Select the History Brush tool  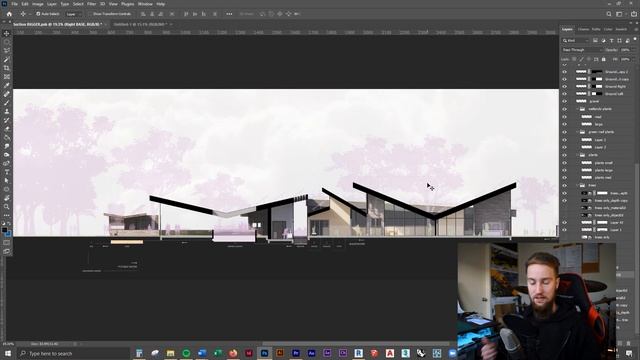[7, 120]
